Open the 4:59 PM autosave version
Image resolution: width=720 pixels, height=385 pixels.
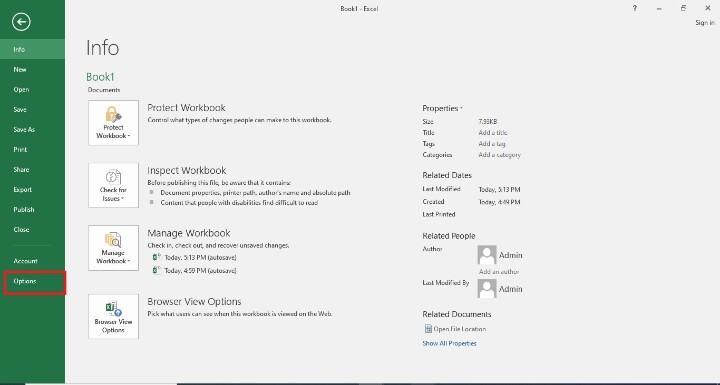(x=201, y=271)
